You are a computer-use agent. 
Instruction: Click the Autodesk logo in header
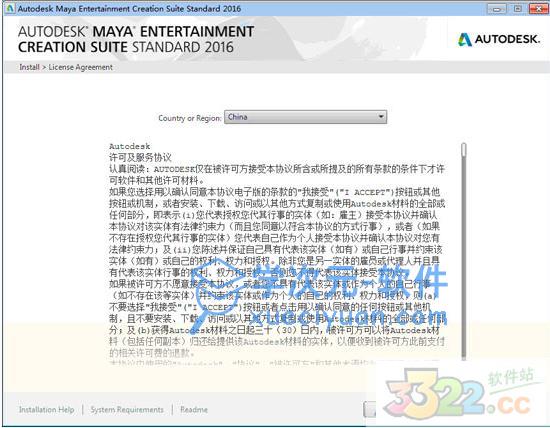coord(499,39)
